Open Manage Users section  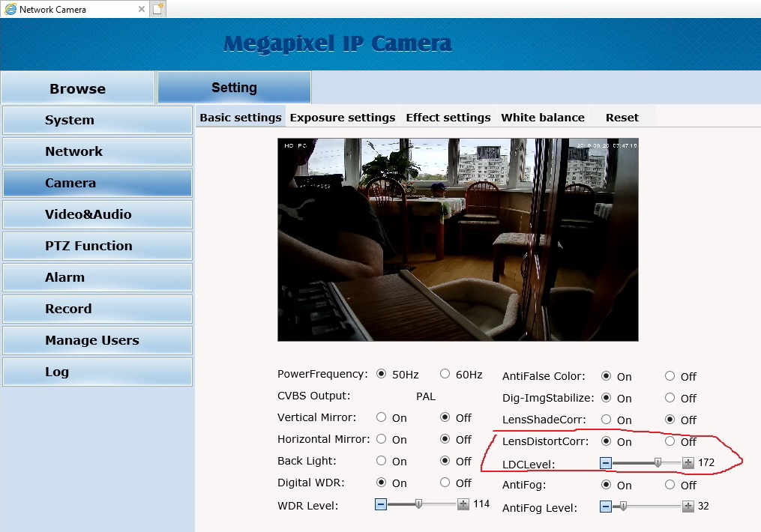(x=97, y=340)
